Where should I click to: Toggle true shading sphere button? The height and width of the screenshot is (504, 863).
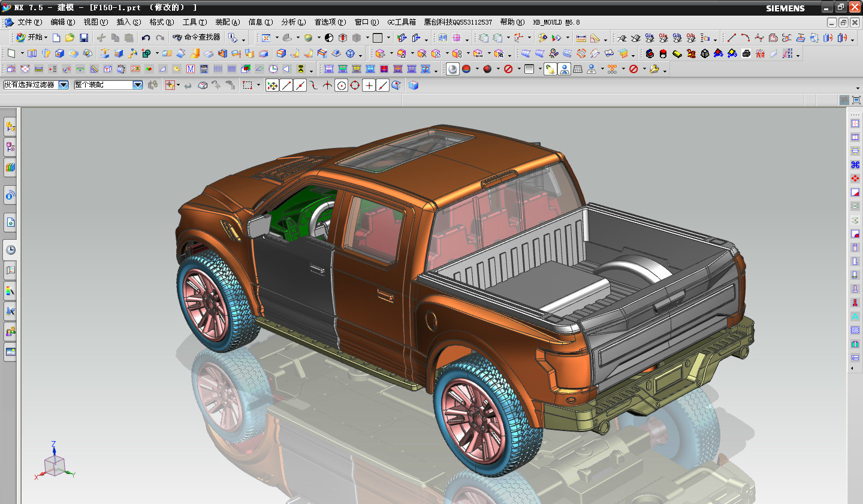coord(452,70)
